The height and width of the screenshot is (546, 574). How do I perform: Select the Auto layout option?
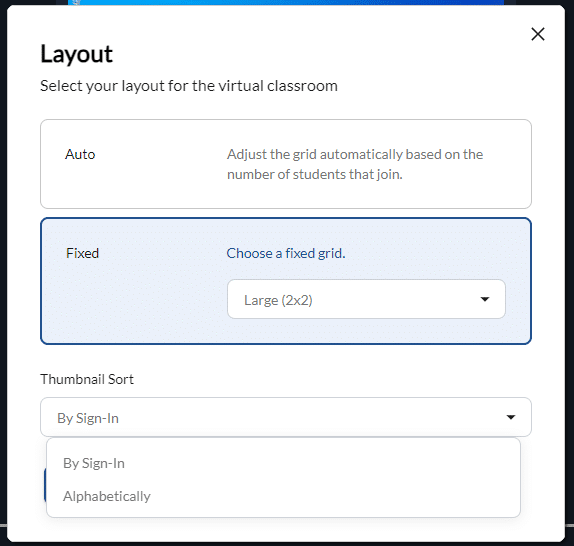[x=286, y=164]
